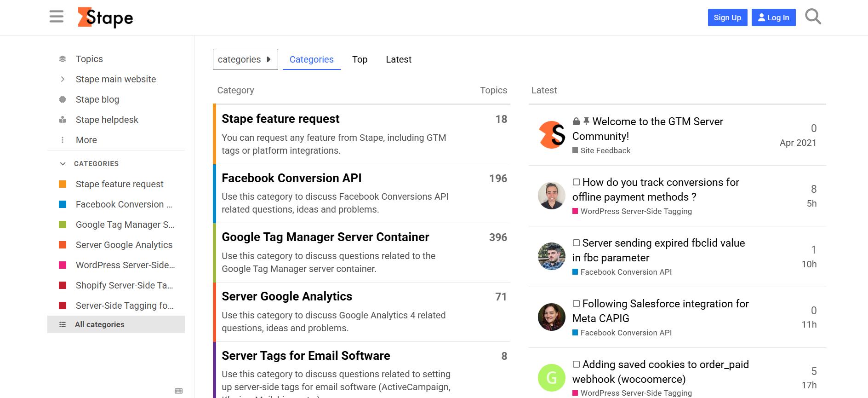Open Shopify Server-Side Ta... sidebar category
This screenshot has width=868, height=398.
(x=116, y=285)
